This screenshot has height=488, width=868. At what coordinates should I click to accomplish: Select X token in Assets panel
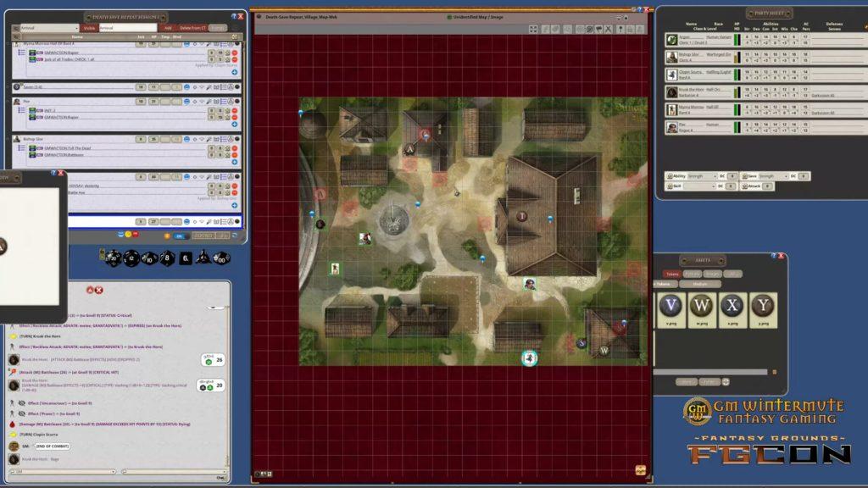tap(732, 310)
